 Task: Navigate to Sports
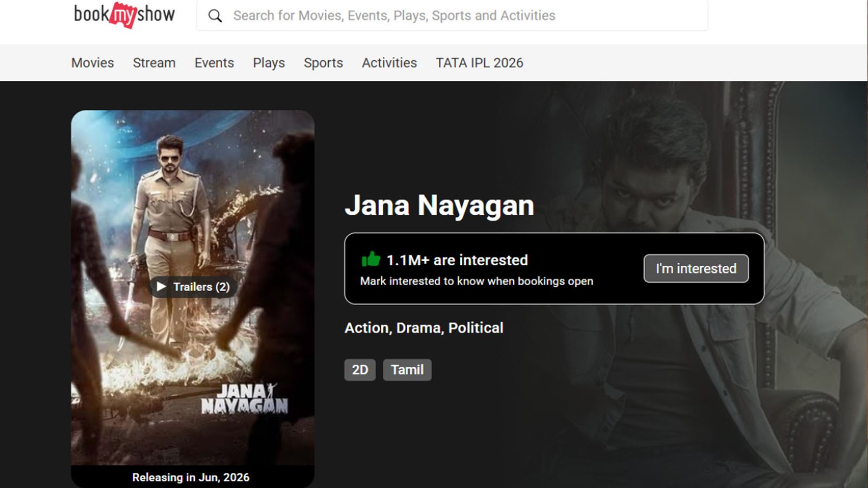coord(323,63)
